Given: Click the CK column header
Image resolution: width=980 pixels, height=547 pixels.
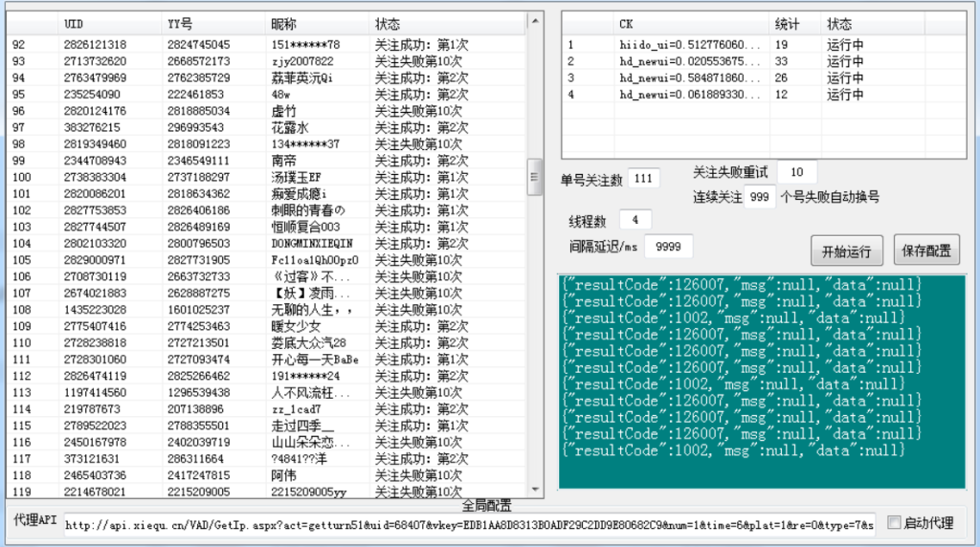Looking at the screenshot, I should click(x=689, y=24).
